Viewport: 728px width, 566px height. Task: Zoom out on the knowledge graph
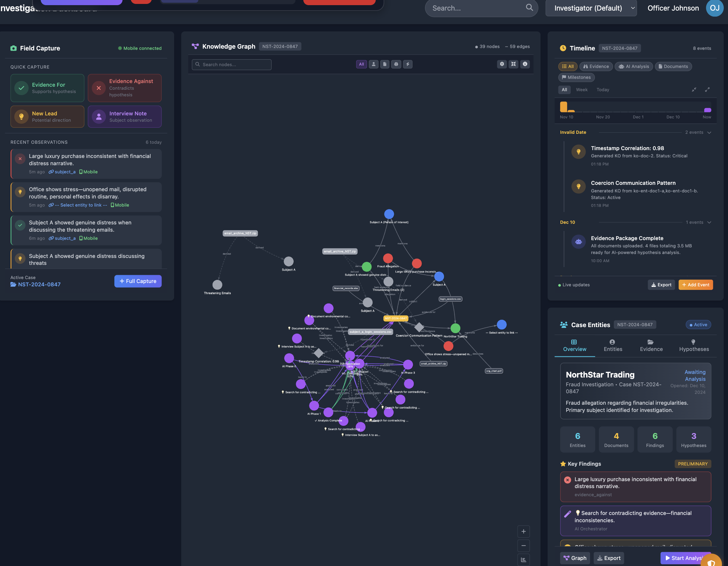523,546
